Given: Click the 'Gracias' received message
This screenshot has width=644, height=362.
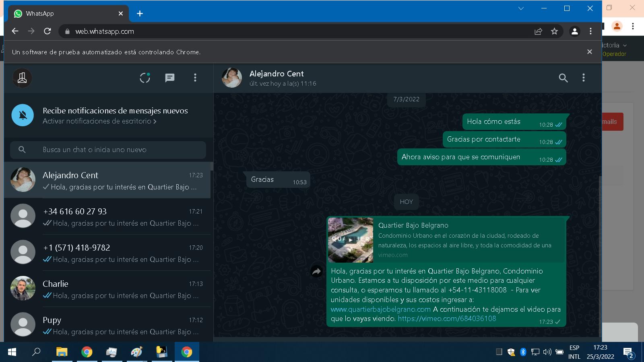Looking at the screenshot, I should (278, 179).
